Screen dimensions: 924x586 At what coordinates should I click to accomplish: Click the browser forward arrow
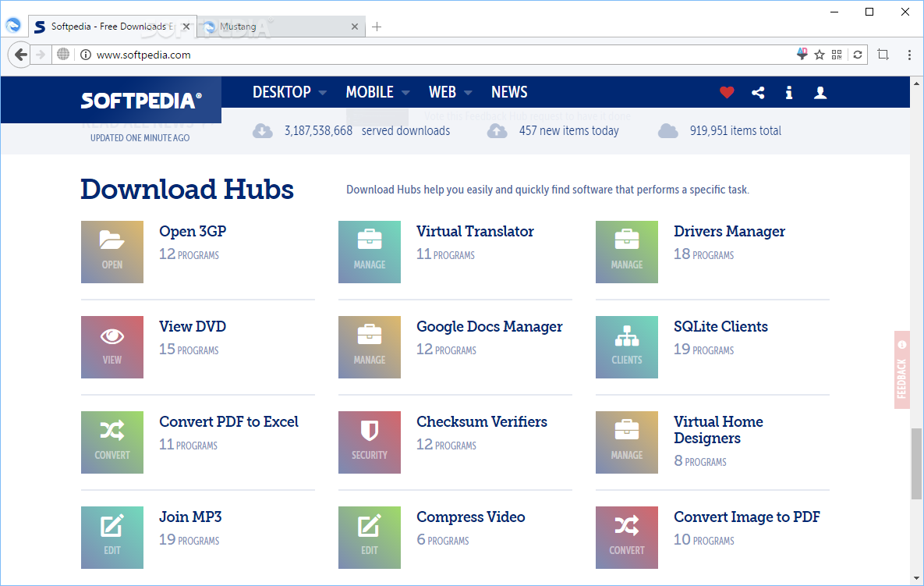(x=40, y=55)
